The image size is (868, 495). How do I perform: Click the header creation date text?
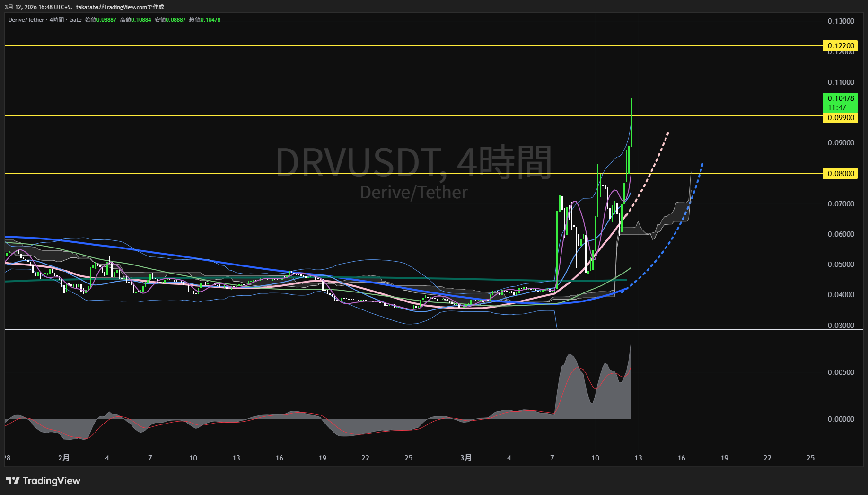(x=84, y=7)
